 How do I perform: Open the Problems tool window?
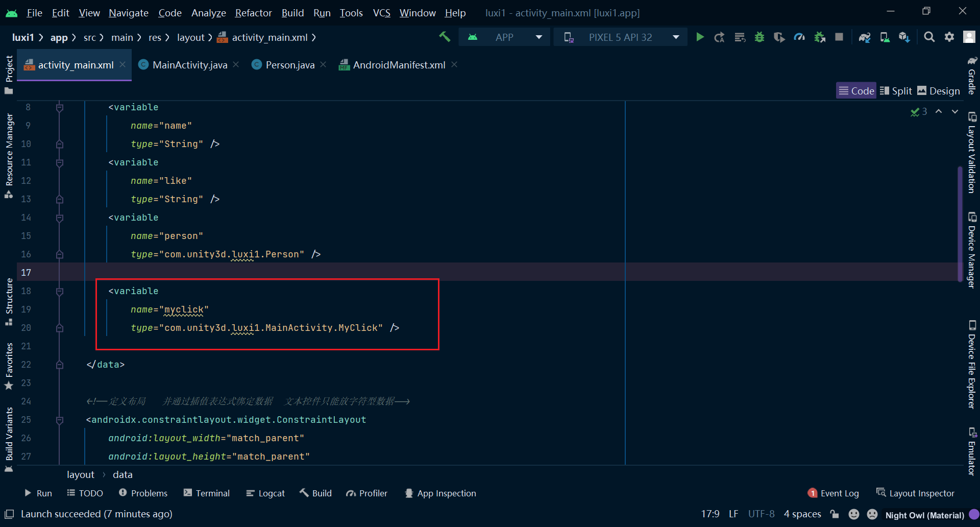click(143, 493)
